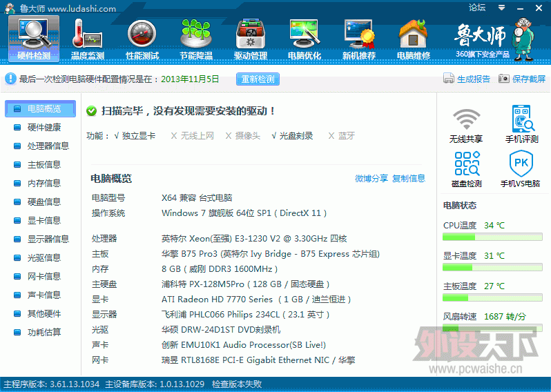The width and height of the screenshot is (551, 392).
Task: Click the 创新 EMU10K1 Audio Processor text
Action: 244,345
